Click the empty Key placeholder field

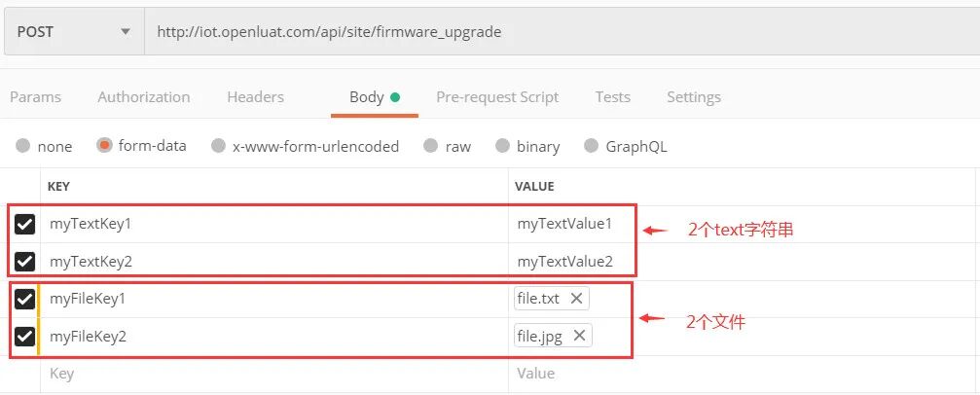coord(272,374)
